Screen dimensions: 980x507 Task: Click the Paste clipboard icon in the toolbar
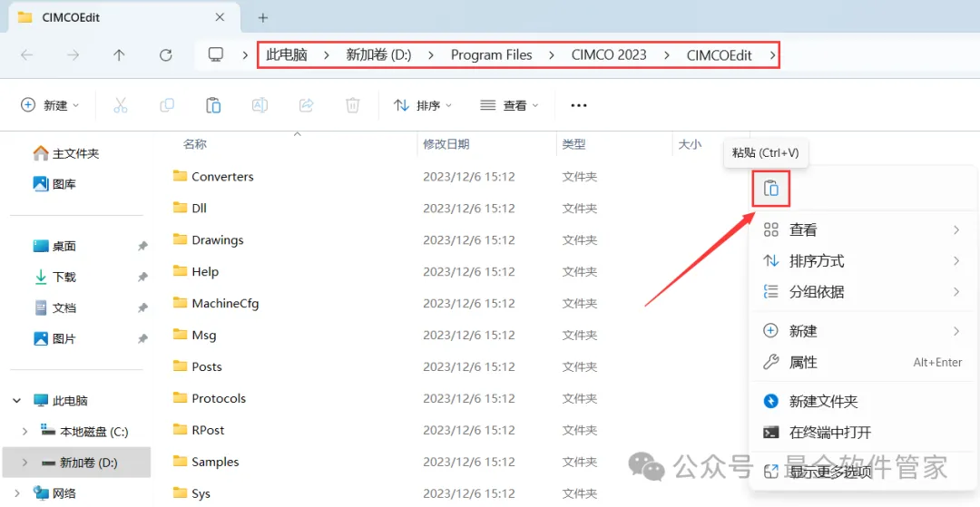[x=213, y=105]
